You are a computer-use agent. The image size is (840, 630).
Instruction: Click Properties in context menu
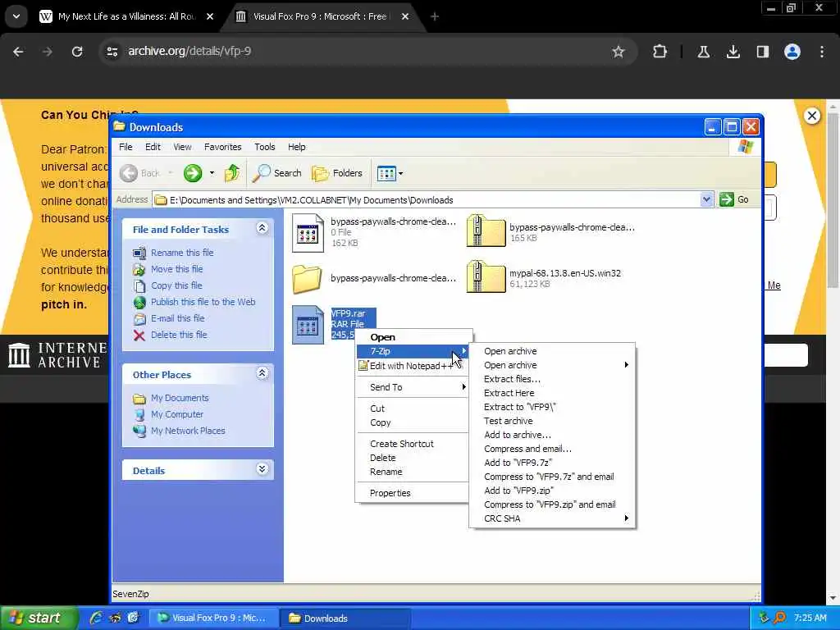[x=413, y=493]
